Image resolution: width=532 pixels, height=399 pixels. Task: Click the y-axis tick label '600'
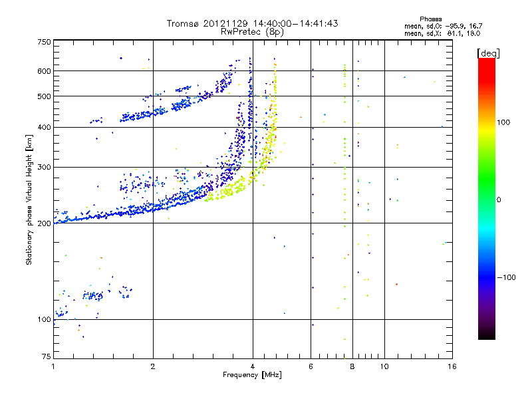pyautogui.click(x=44, y=71)
